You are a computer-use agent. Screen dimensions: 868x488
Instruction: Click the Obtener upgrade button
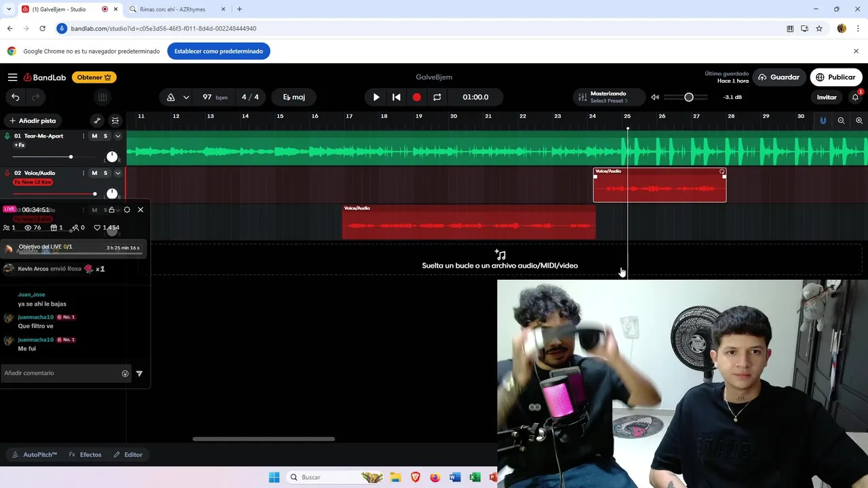pos(94,77)
